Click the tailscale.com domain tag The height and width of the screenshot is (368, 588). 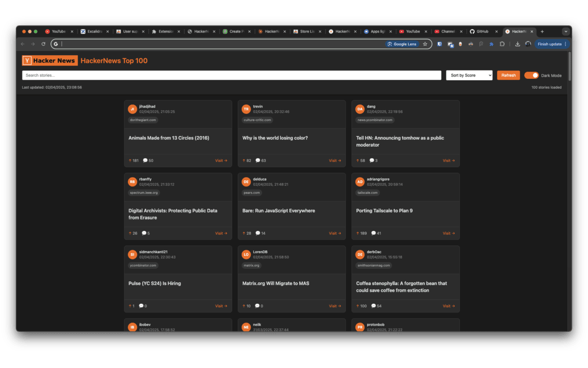pyautogui.click(x=367, y=193)
